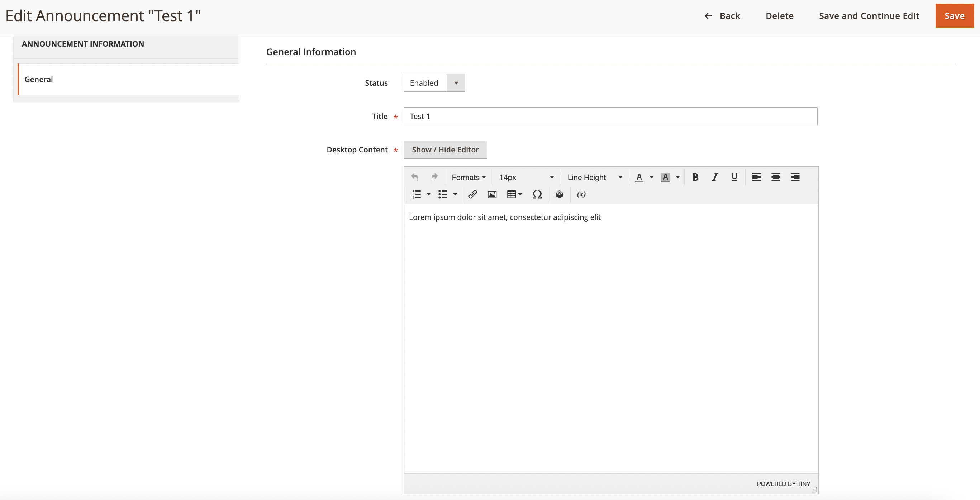Insert a bulleted list
The width and height of the screenshot is (980, 500).
[442, 194]
